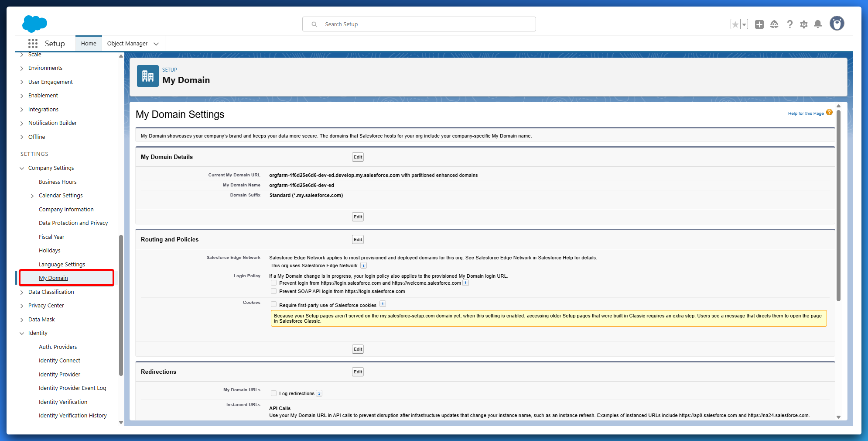Expand the Environments section
The image size is (868, 441).
[22, 68]
